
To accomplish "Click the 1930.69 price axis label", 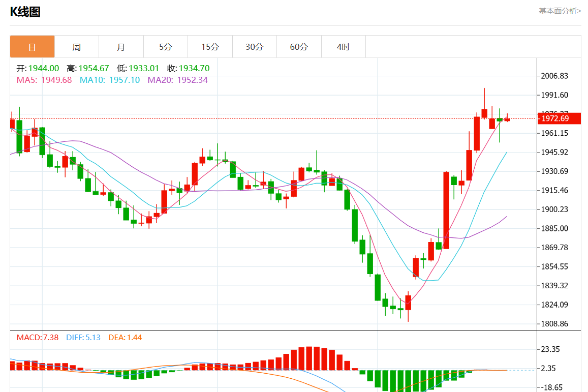I will coord(554,171).
